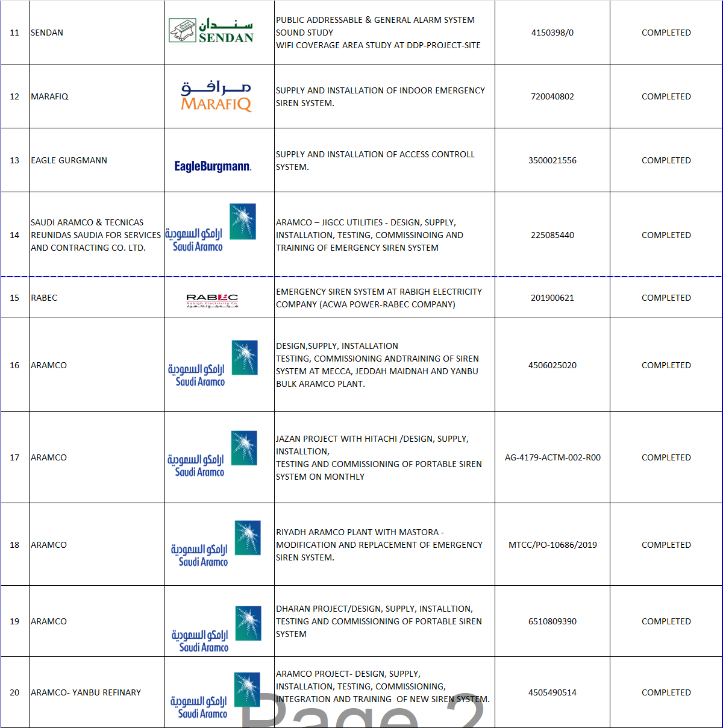
Task: Select the cell containing SENDAN client name
Action: point(97,33)
